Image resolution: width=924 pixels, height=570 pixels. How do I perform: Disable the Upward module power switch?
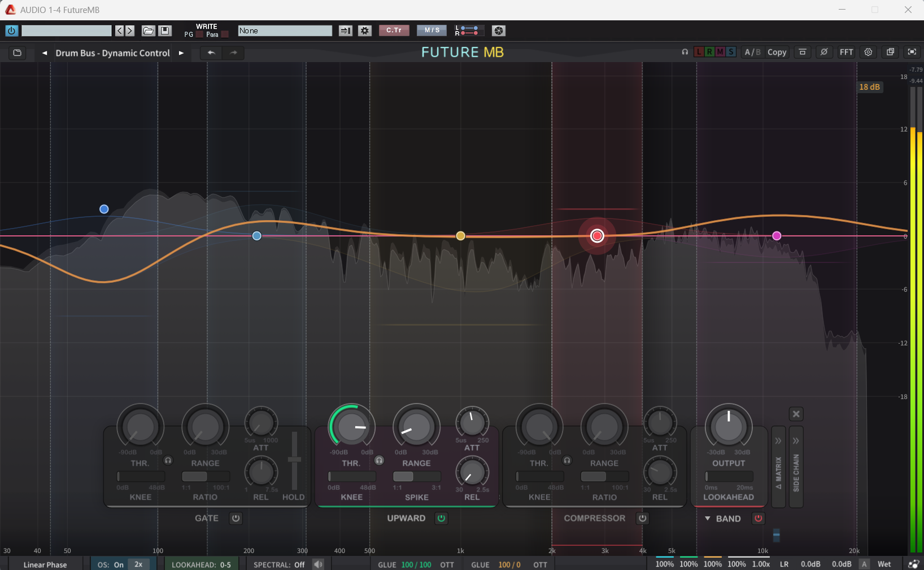441,518
